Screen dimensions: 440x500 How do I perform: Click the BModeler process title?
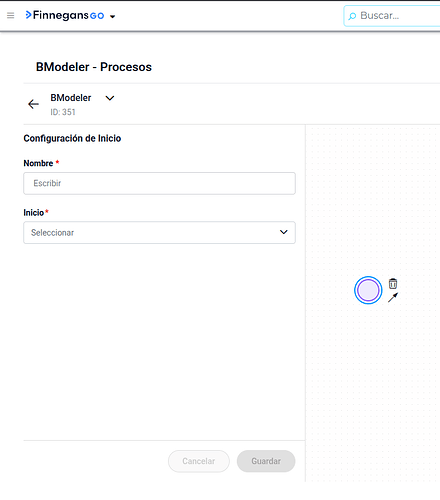(x=71, y=98)
